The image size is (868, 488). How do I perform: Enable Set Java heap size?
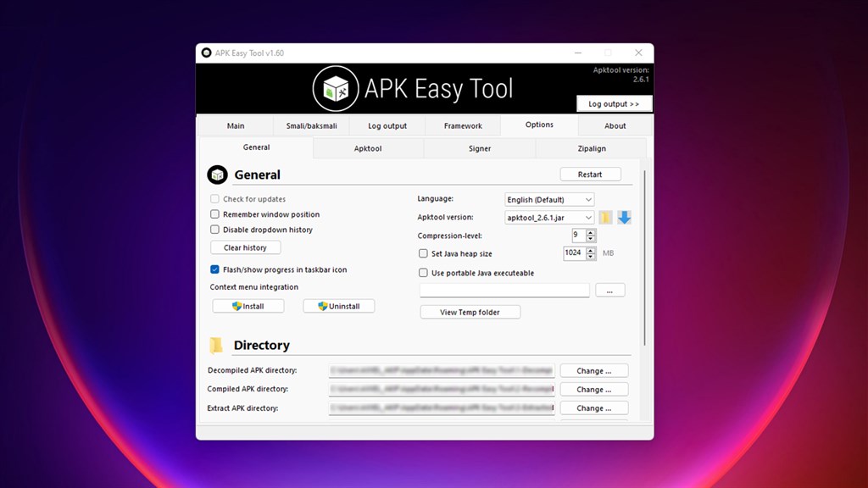pyautogui.click(x=423, y=253)
